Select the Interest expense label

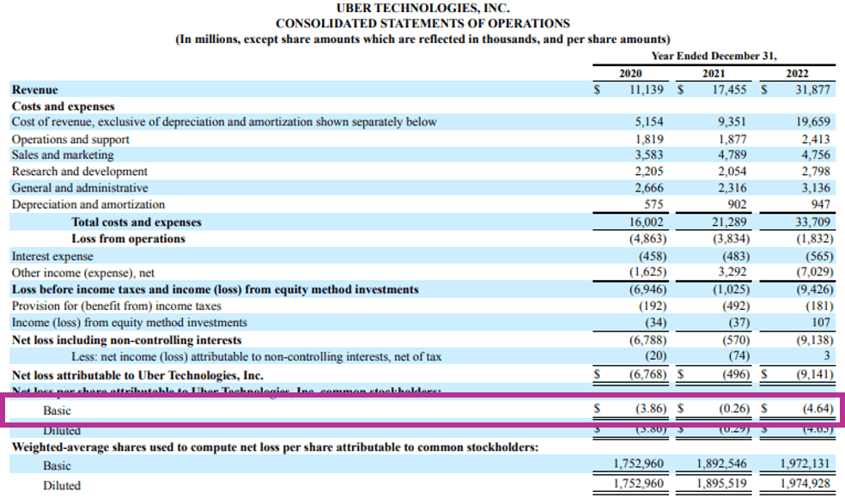[x=52, y=256]
